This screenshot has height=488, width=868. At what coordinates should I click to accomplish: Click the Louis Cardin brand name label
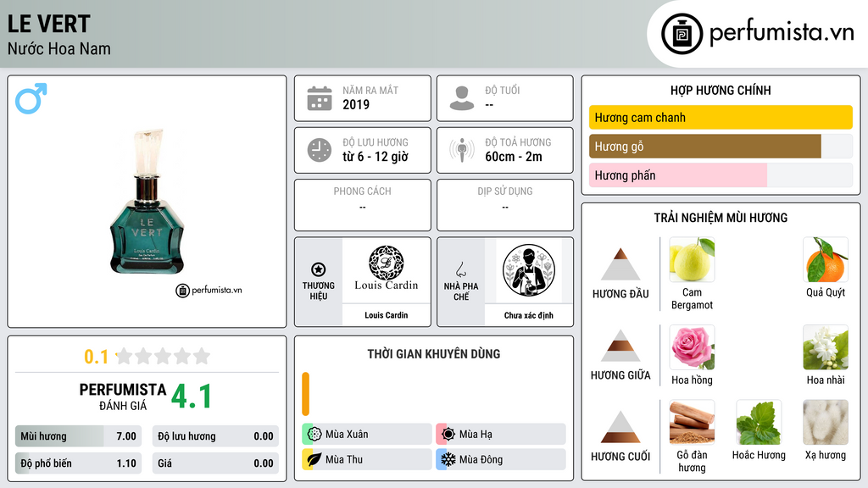387,315
